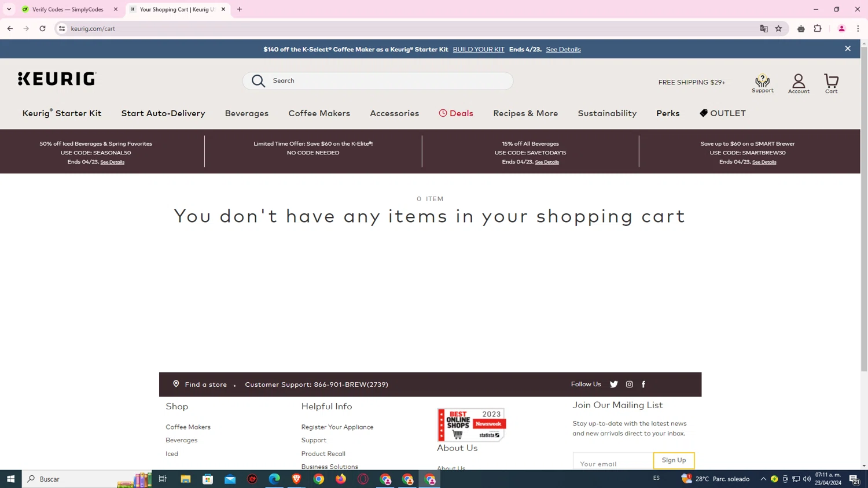Open Keurig's Twitter page
Viewport: 868px width, 488px height.
[613, 384]
